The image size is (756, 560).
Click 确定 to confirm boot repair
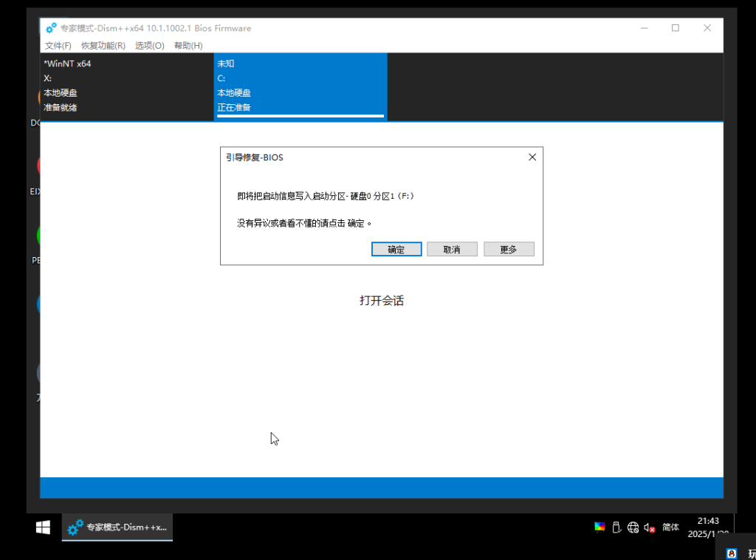point(396,250)
